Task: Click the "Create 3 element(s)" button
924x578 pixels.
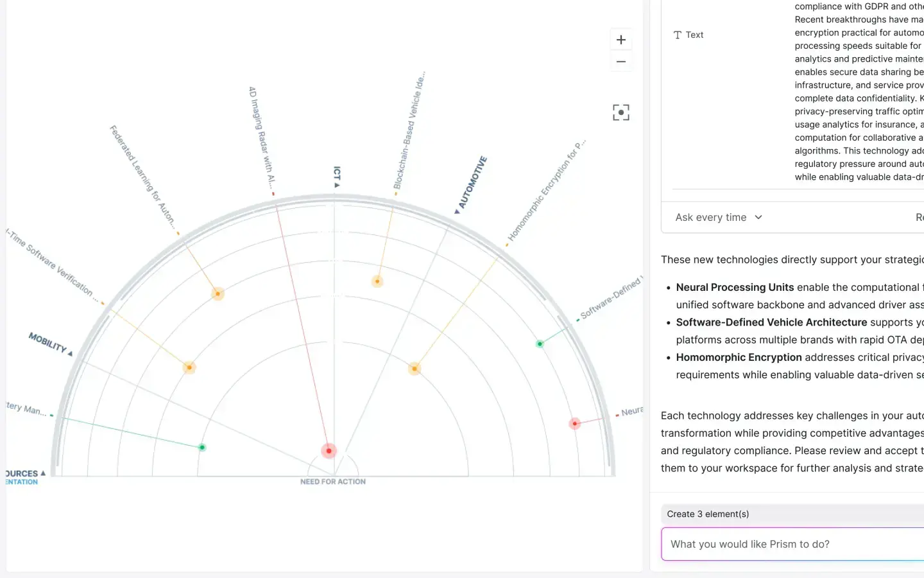Action: tap(707, 514)
